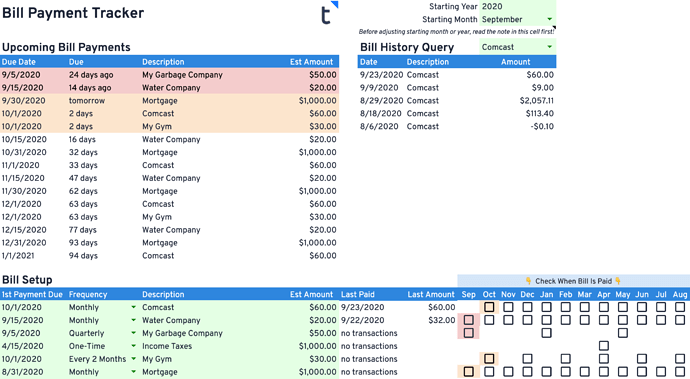Check the My Gym Oct checkbox
This screenshot has height=379, width=690.
[x=489, y=359]
